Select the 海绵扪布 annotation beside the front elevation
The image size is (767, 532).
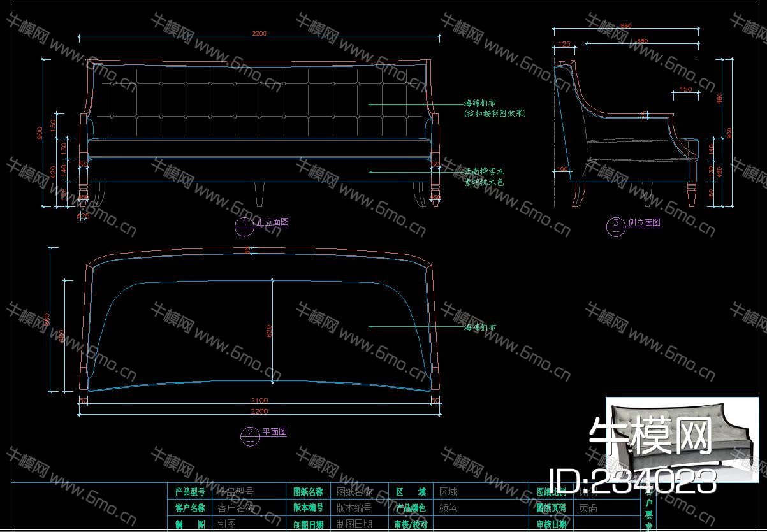coord(480,103)
